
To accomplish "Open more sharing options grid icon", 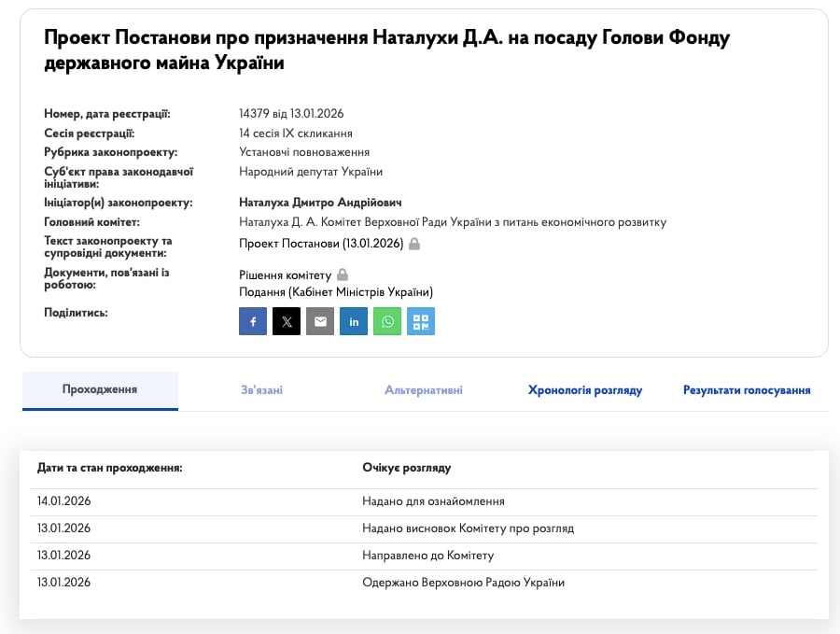I will [421, 321].
